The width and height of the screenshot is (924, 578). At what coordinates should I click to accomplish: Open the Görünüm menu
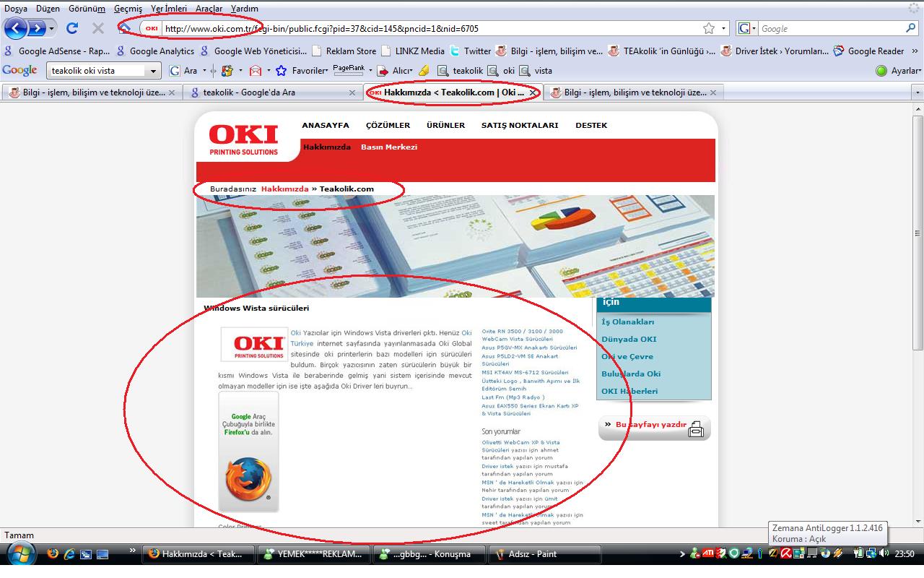pos(87,9)
